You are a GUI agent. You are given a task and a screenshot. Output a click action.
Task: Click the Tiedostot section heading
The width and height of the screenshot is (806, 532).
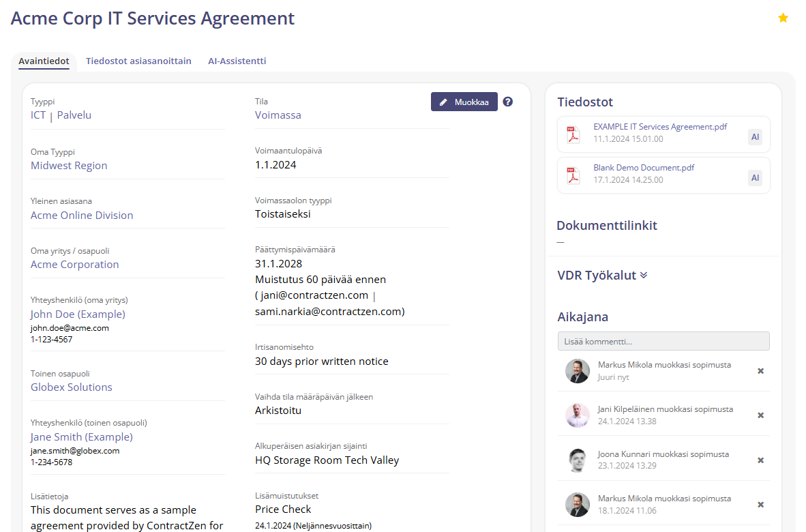pos(585,102)
